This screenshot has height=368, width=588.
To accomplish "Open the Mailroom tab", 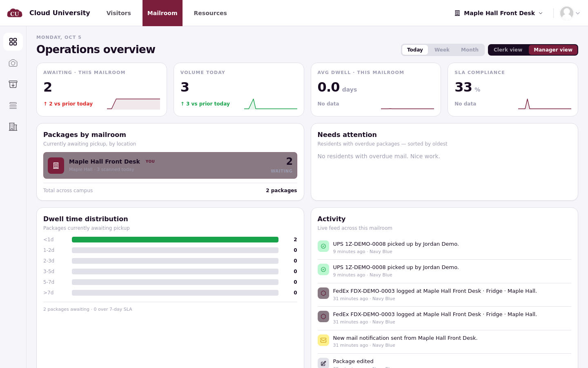I will [x=163, y=13].
